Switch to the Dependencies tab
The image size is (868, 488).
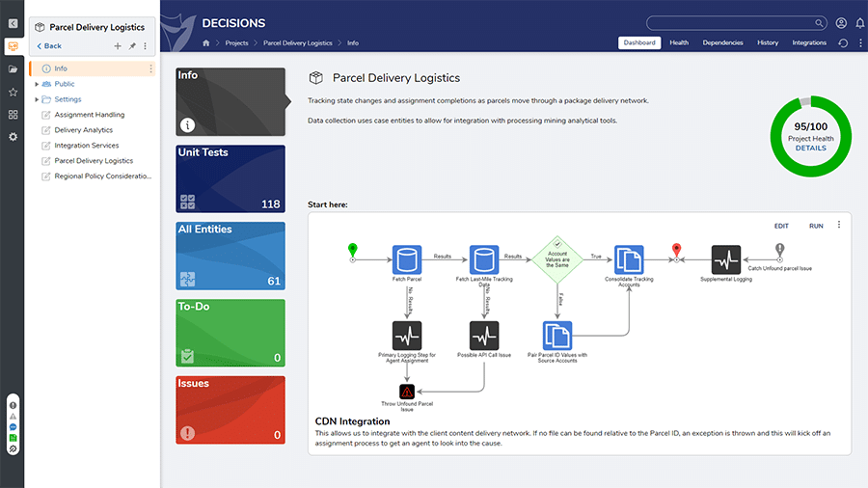point(722,43)
